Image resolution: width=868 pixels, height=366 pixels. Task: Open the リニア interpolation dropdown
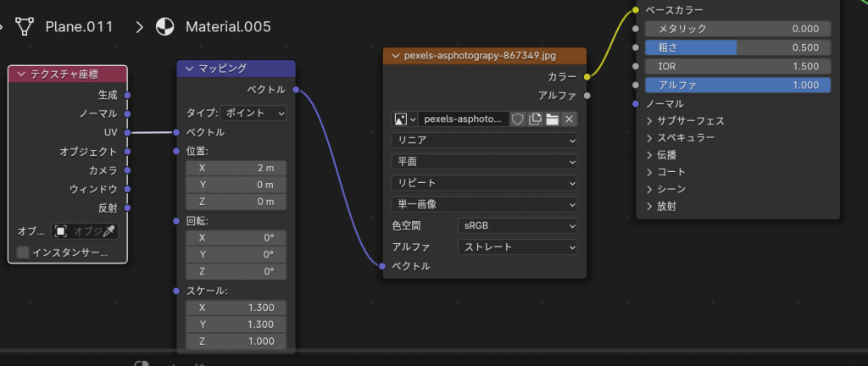[484, 140]
